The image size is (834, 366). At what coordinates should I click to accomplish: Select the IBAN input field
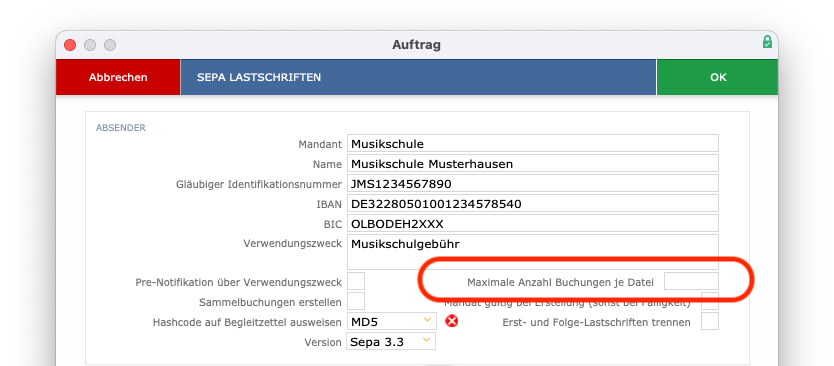(532, 203)
